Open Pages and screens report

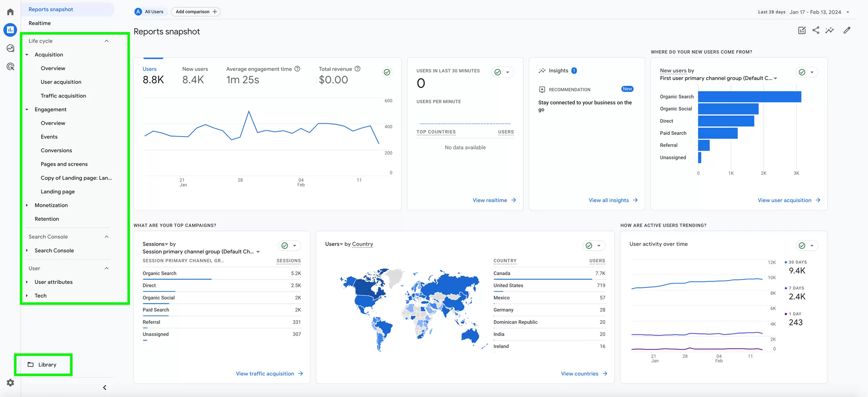point(64,164)
